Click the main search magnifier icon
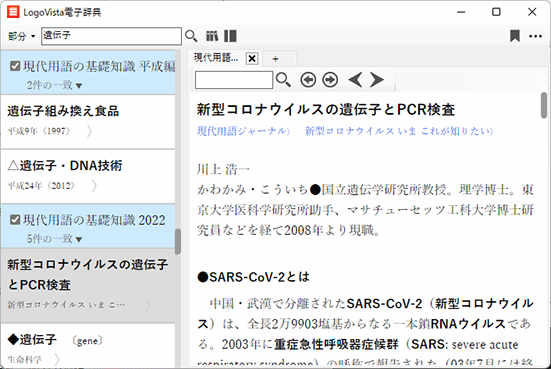The width and height of the screenshot is (551, 369). point(191,36)
